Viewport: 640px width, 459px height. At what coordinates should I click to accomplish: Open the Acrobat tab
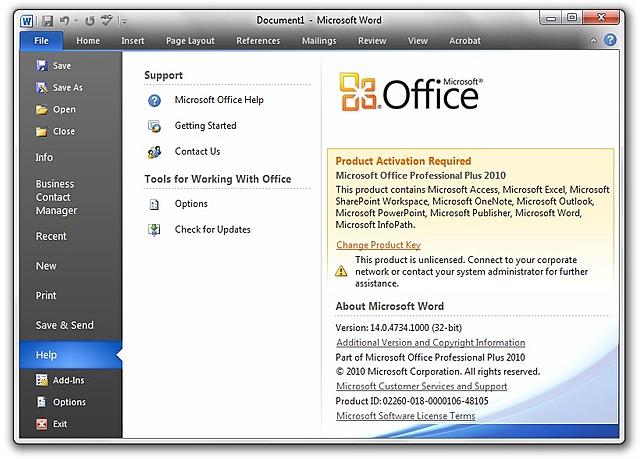464,41
